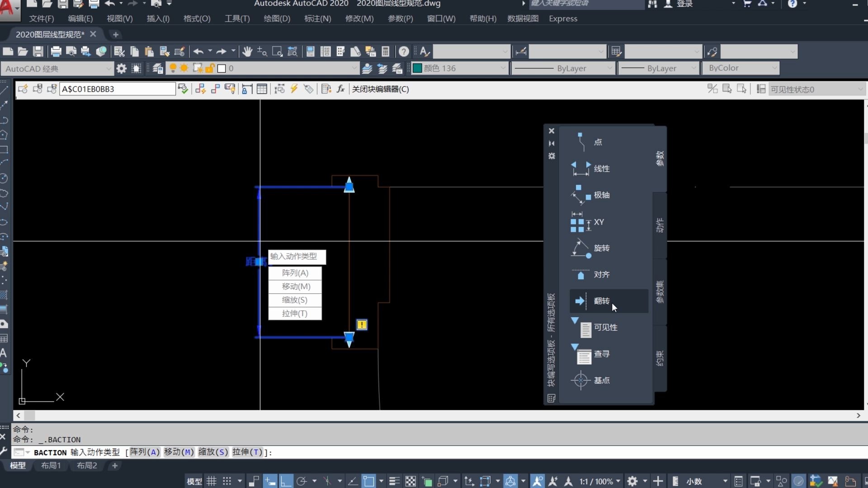Close the block authoring palette

tap(551, 131)
